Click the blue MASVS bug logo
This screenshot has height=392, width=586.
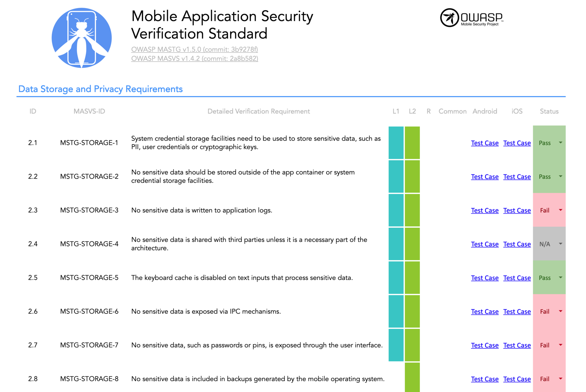coord(82,38)
